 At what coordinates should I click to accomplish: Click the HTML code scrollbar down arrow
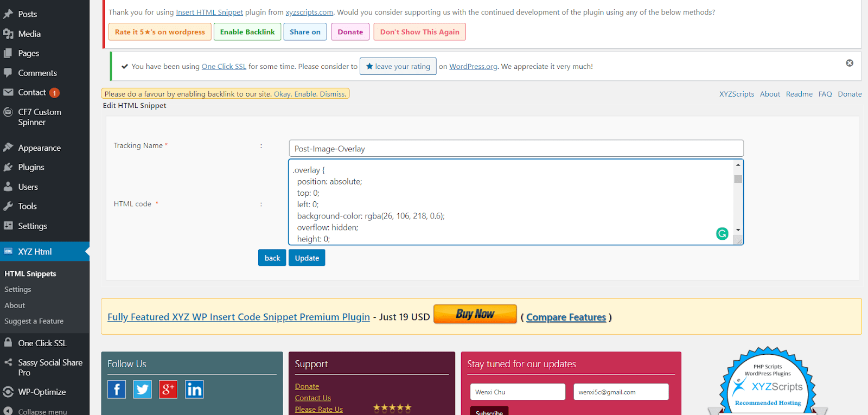coord(738,230)
